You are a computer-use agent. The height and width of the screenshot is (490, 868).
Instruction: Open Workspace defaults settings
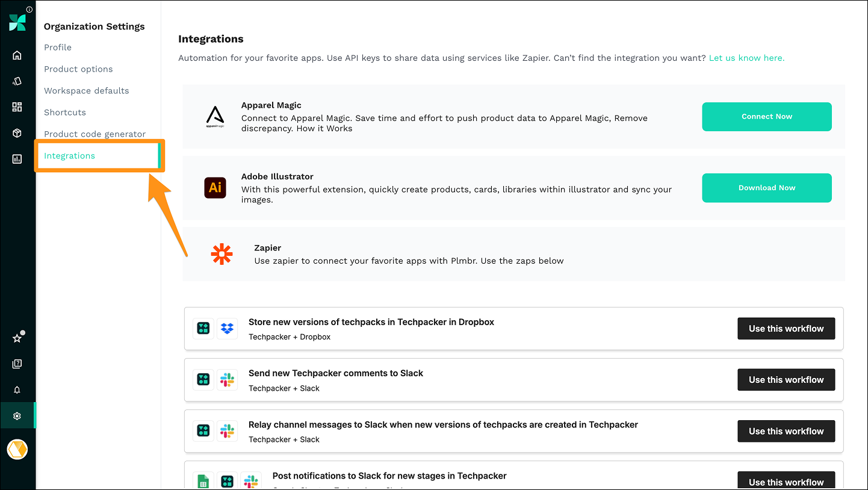coord(87,91)
